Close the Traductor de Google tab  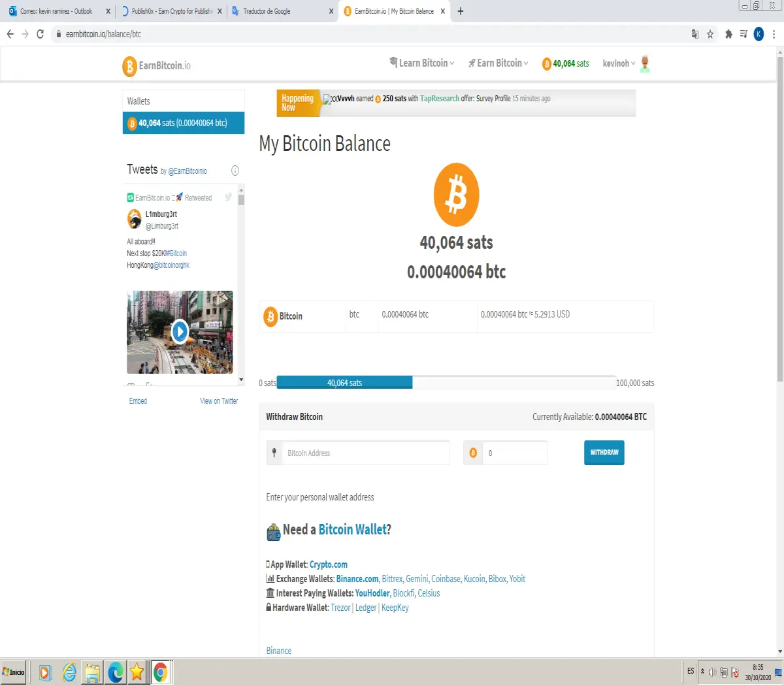pyautogui.click(x=331, y=11)
